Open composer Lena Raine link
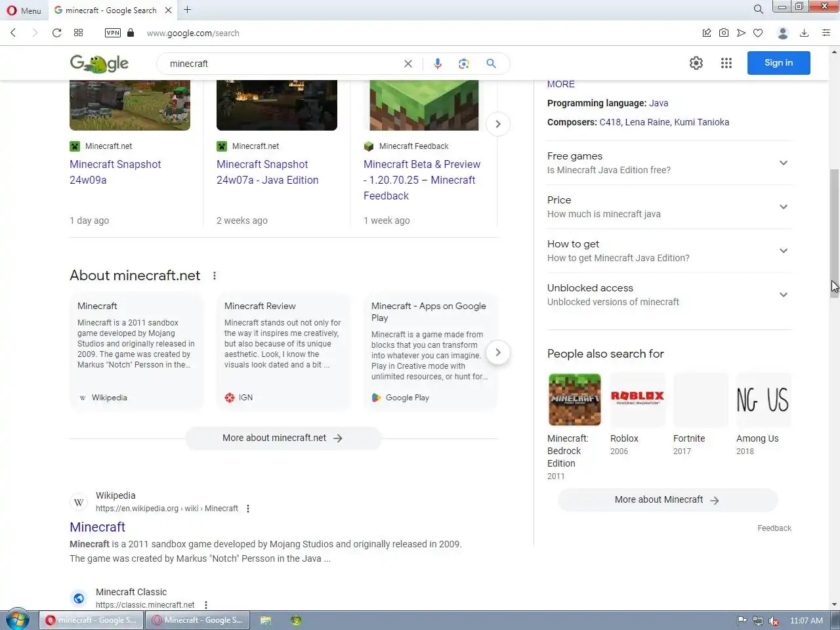This screenshot has height=630, width=840. coord(647,122)
